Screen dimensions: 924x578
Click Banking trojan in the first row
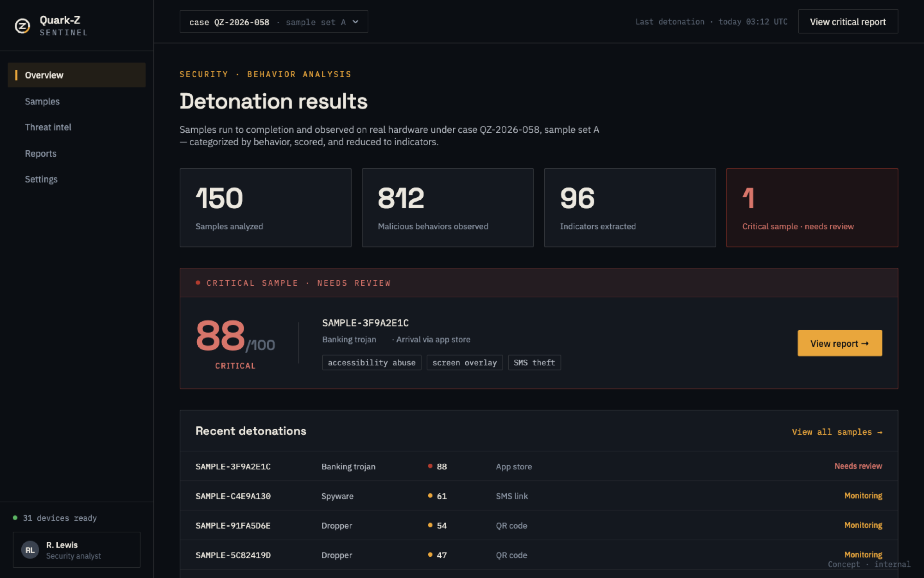coord(348,467)
